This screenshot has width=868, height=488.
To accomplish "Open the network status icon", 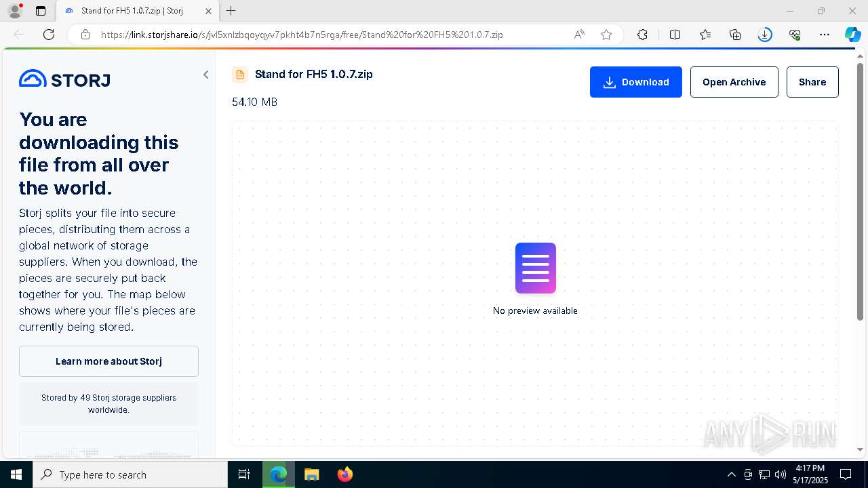I will pos(764,474).
